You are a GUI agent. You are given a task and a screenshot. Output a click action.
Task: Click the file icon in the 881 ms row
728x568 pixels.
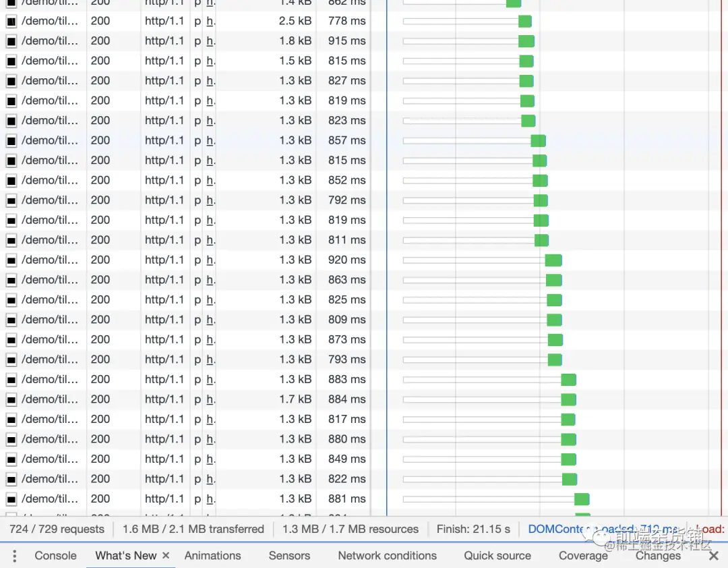click(11, 499)
